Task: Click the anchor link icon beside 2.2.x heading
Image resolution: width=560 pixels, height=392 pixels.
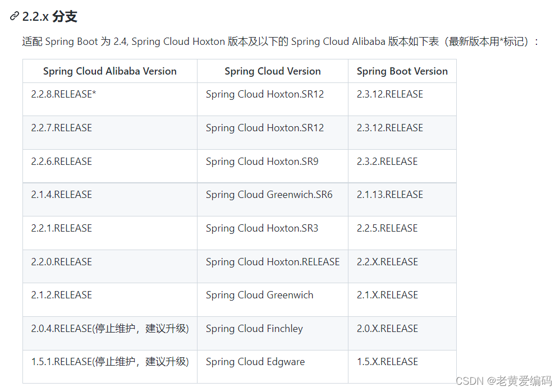Action: (14, 16)
